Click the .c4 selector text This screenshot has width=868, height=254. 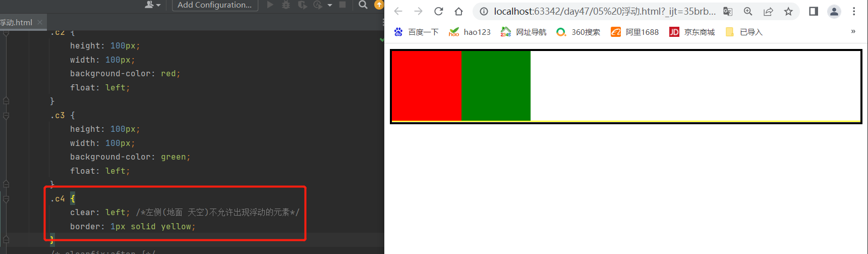pos(57,199)
